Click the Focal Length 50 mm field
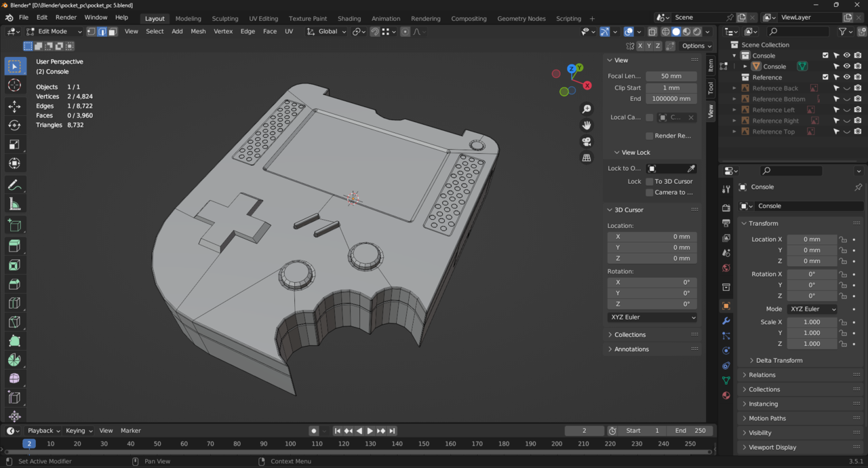Screen dimensions: 868x468 pyautogui.click(x=671, y=76)
